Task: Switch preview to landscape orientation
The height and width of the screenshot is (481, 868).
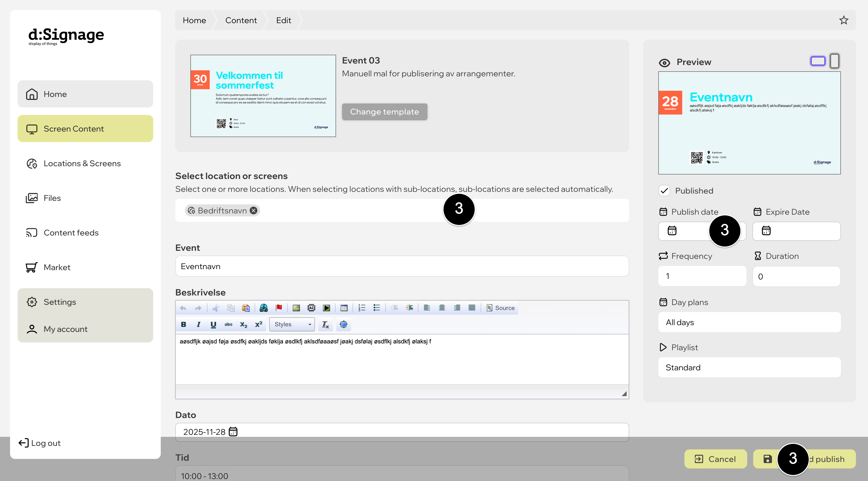Action: click(x=818, y=61)
